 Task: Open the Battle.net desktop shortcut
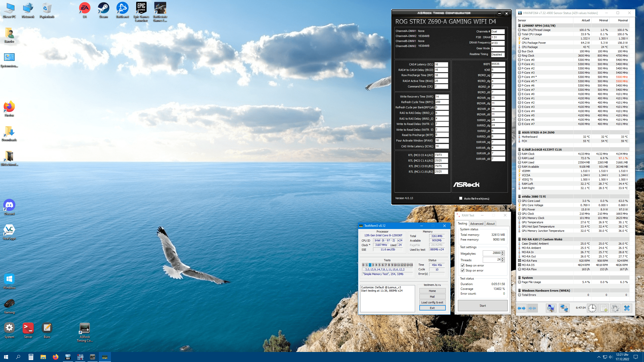tap(123, 10)
